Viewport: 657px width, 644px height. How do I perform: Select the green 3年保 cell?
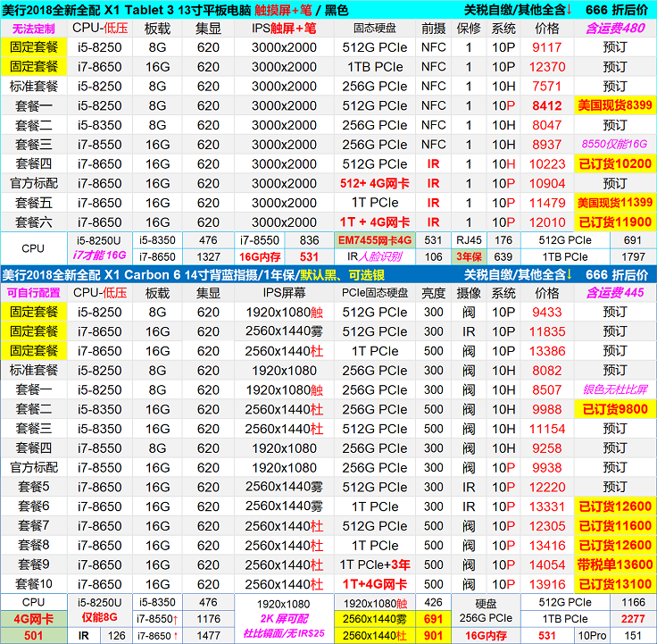[469, 256]
